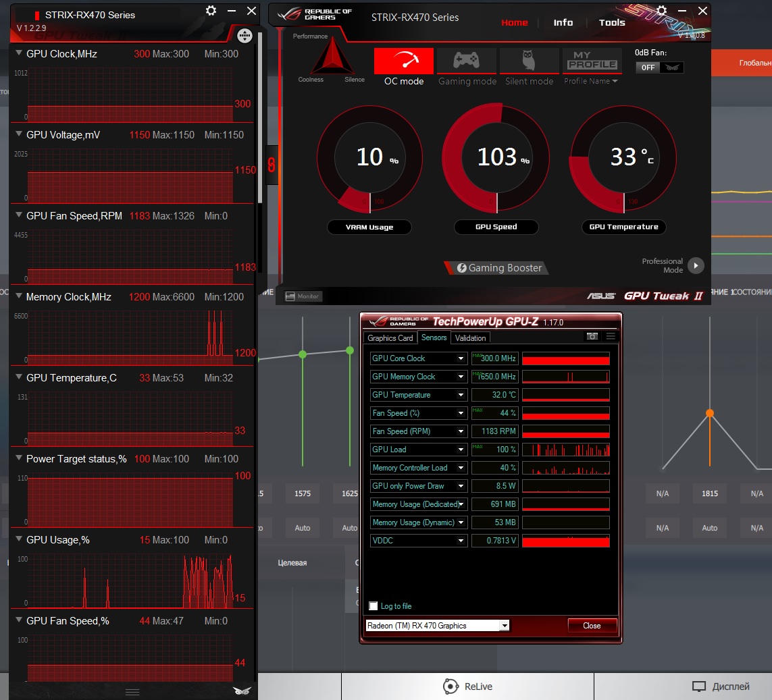
Task: Open GPU only Power Draw dropdown
Action: tap(461, 486)
